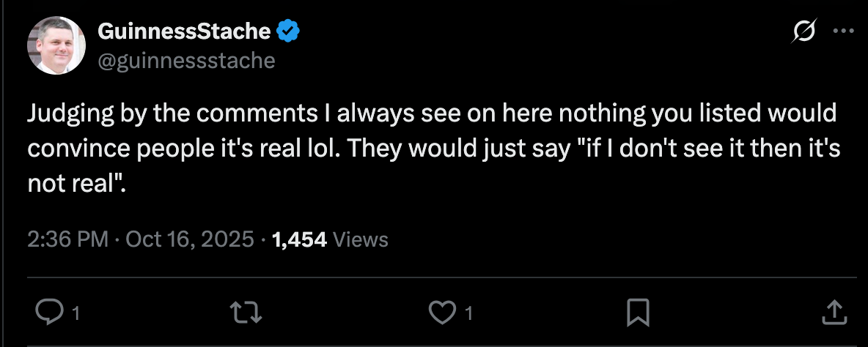The width and height of the screenshot is (868, 347).
Task: Click the final words "not real" in the tweet
Action: (72, 182)
